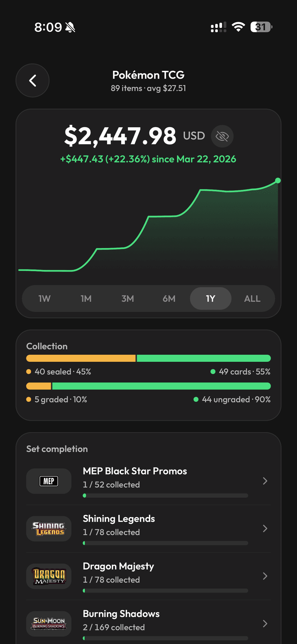
Task: Toggle the hide value eye icon
Action: point(222,136)
